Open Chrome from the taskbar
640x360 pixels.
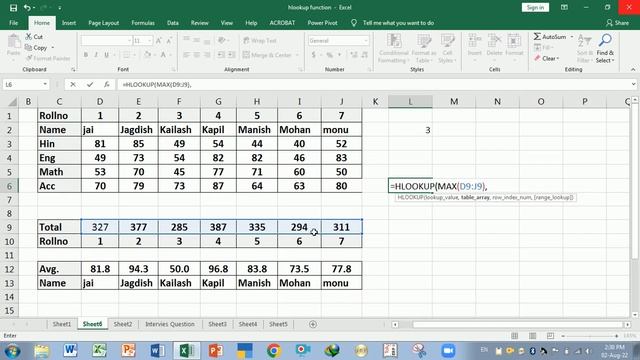274,351
